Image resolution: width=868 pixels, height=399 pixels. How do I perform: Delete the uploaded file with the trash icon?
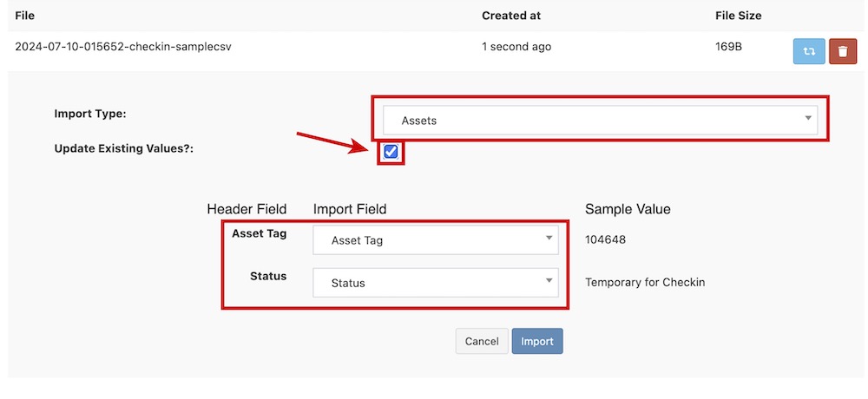(x=842, y=51)
